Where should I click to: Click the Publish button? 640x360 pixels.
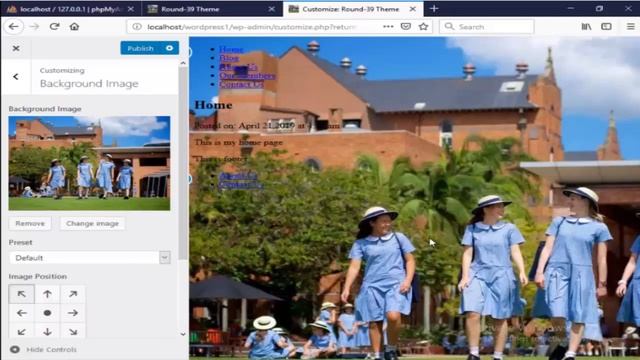point(140,48)
